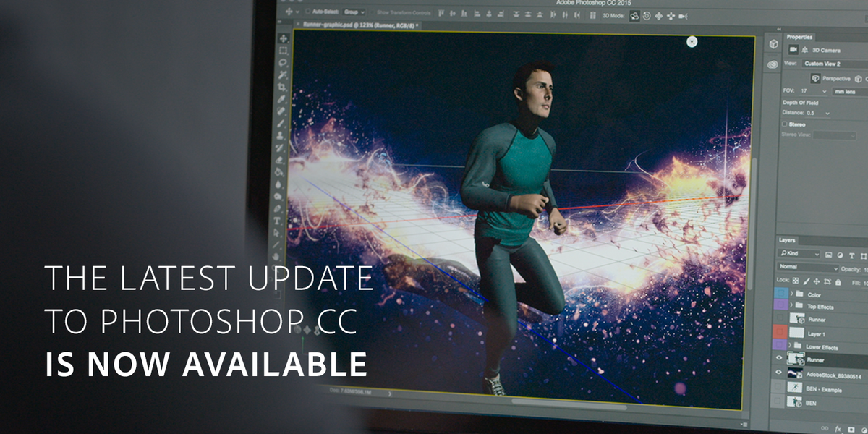Click the Perspective camera button
The height and width of the screenshot is (434, 868).
point(815,78)
